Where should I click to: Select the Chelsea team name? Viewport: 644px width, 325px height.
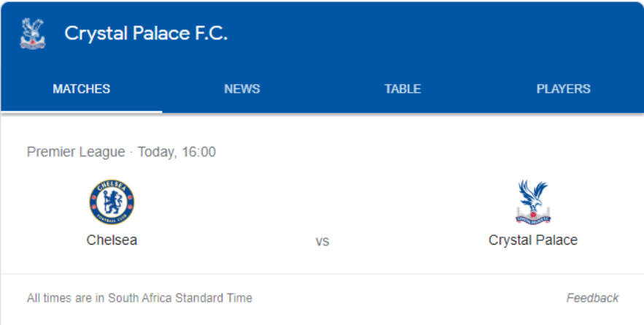112,240
